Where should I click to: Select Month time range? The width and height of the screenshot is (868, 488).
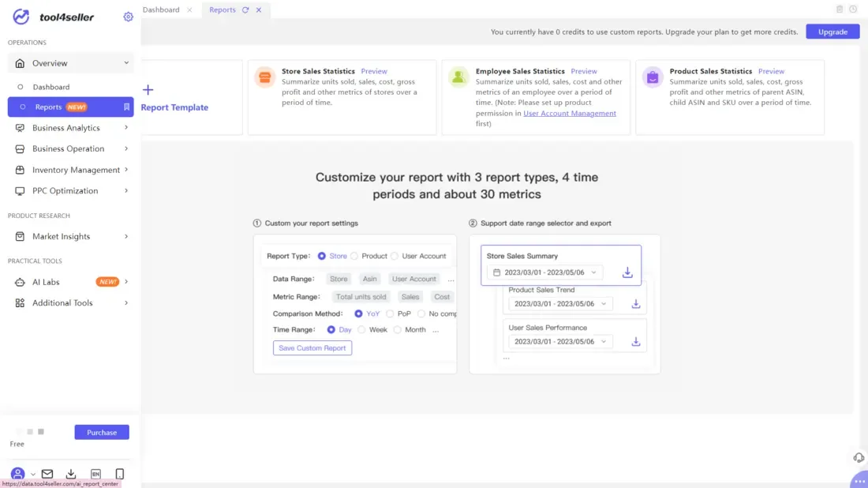tap(398, 329)
